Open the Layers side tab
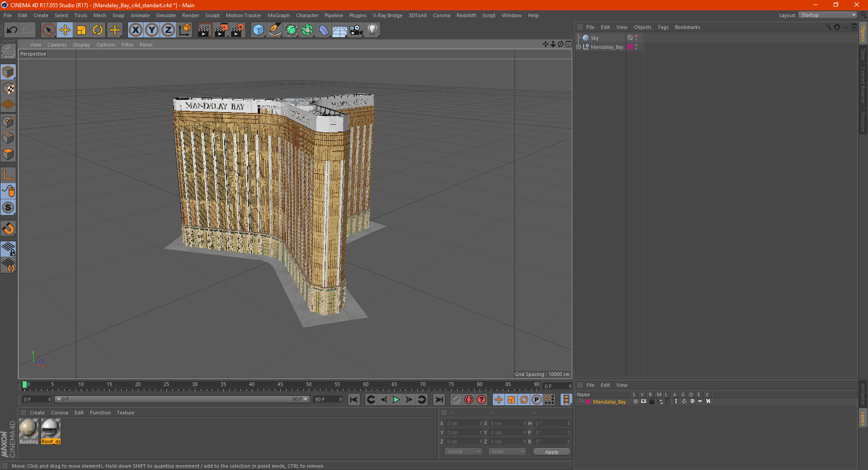868x470 pixels. click(x=863, y=418)
